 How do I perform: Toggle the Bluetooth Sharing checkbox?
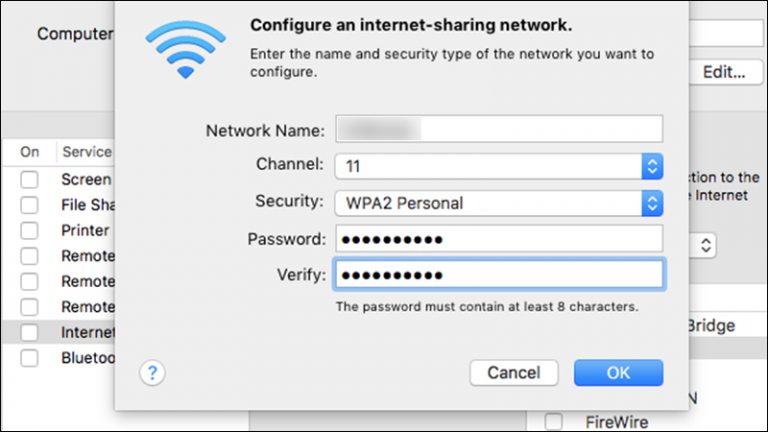30,357
